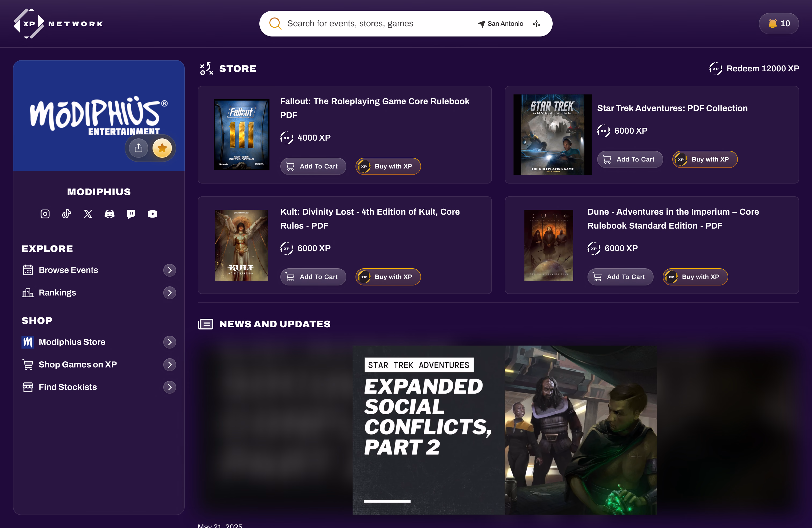Expand Find Stockists chevron arrow
The image size is (812, 528).
coord(169,387)
